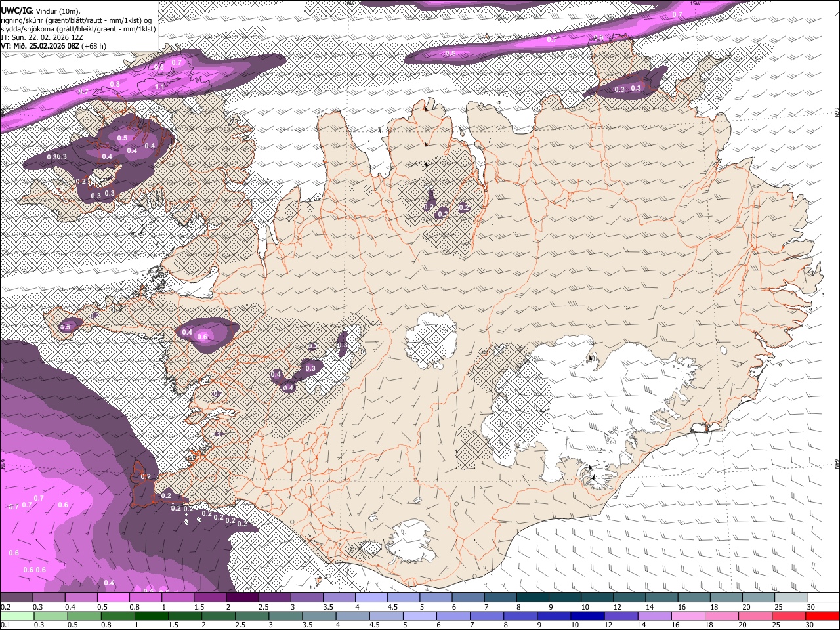Select the bright magenta 0.5–0.8 swatch in upper legend
The width and height of the screenshot is (840, 630).
tap(113, 598)
